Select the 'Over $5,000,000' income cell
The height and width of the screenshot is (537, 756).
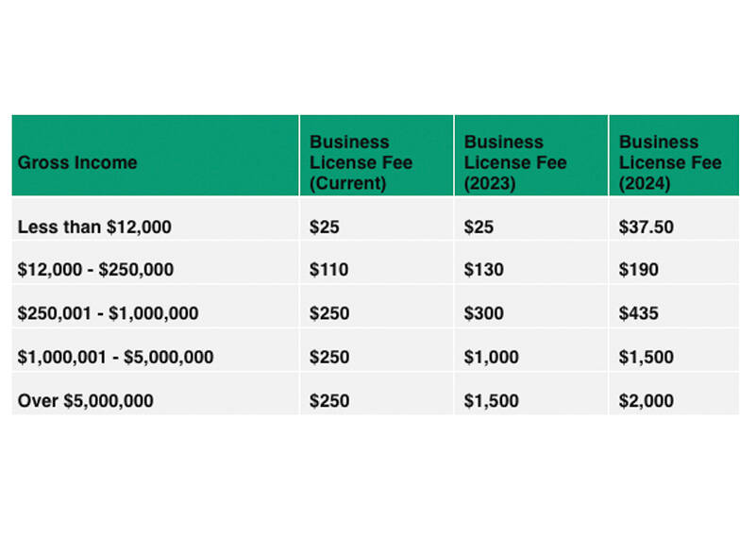(86, 400)
